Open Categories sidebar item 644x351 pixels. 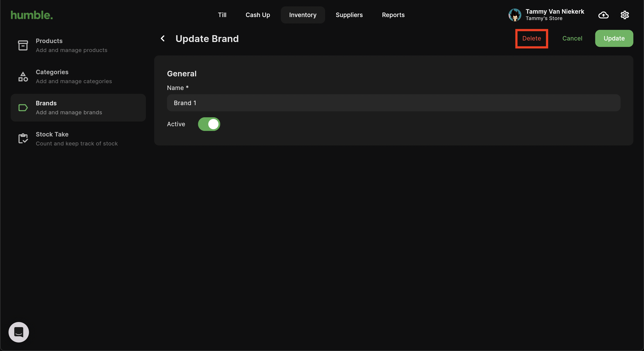(78, 77)
